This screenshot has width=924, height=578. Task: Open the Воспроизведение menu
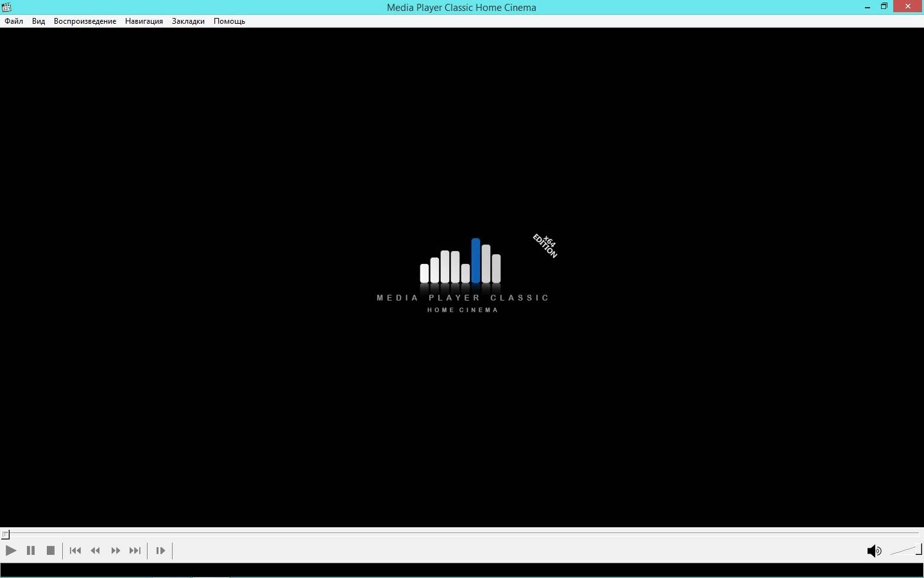click(85, 21)
